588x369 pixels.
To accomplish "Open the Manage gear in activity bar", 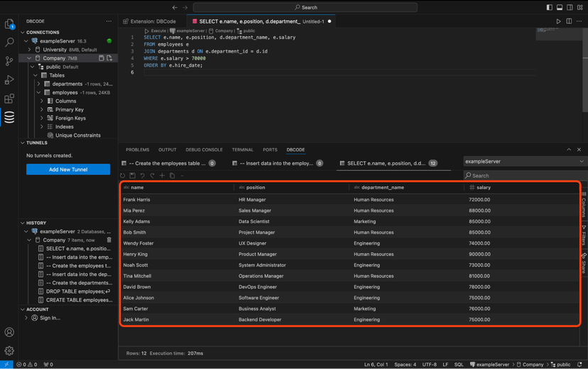I will pos(9,351).
